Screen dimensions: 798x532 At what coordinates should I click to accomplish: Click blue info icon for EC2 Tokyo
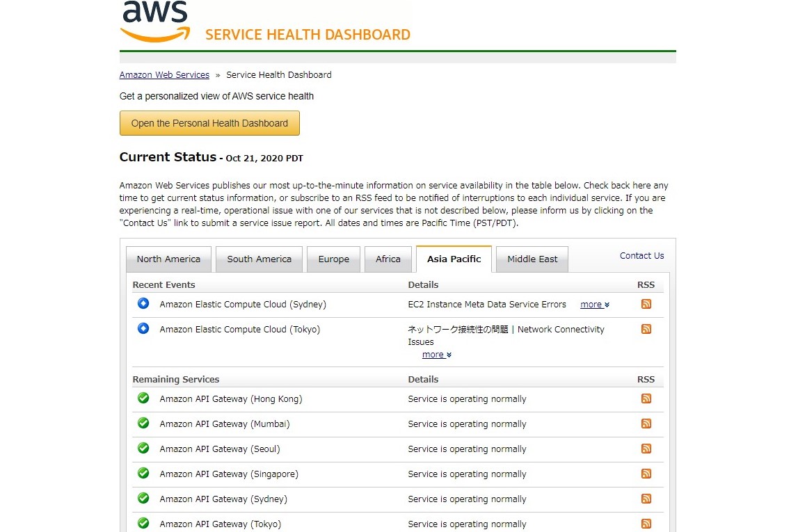(143, 328)
